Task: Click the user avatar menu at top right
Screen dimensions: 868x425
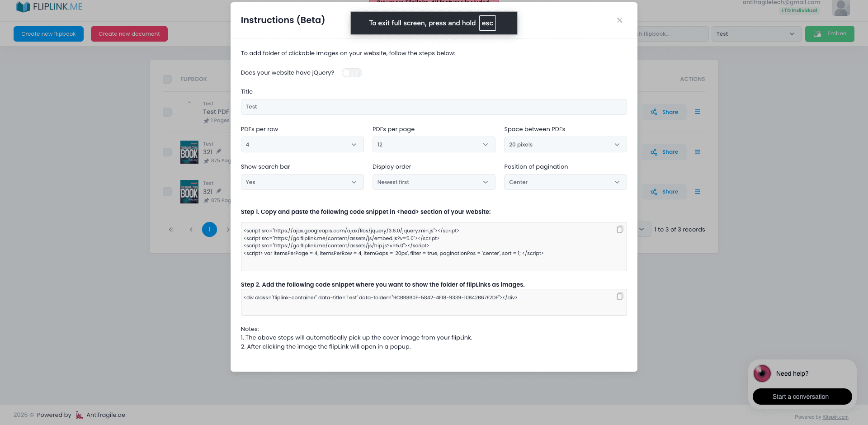Action: [x=841, y=8]
